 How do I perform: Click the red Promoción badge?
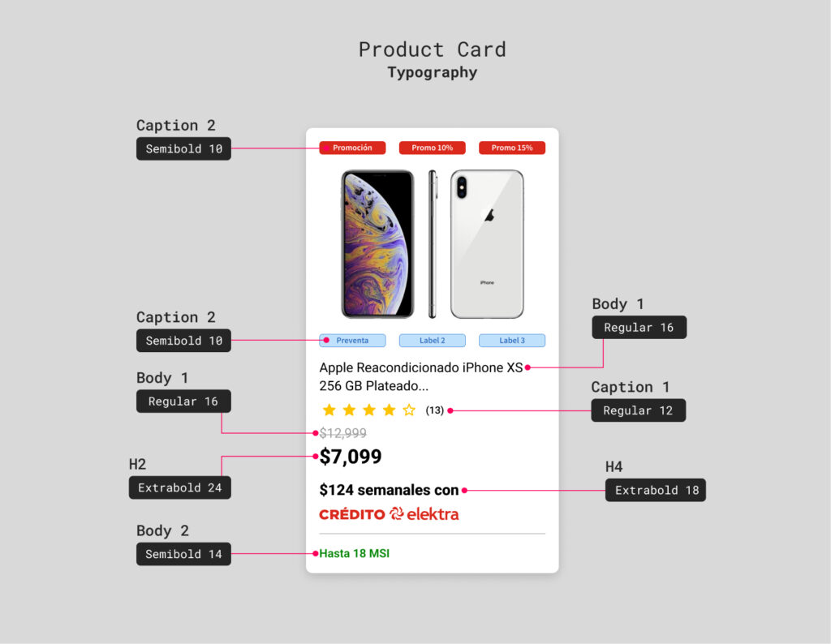coord(352,148)
